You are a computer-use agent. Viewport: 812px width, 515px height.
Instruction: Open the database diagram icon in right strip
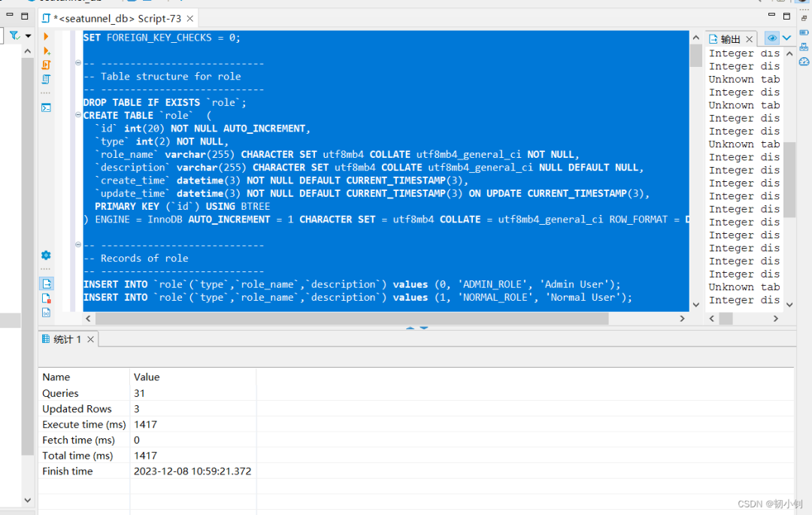tap(804, 47)
